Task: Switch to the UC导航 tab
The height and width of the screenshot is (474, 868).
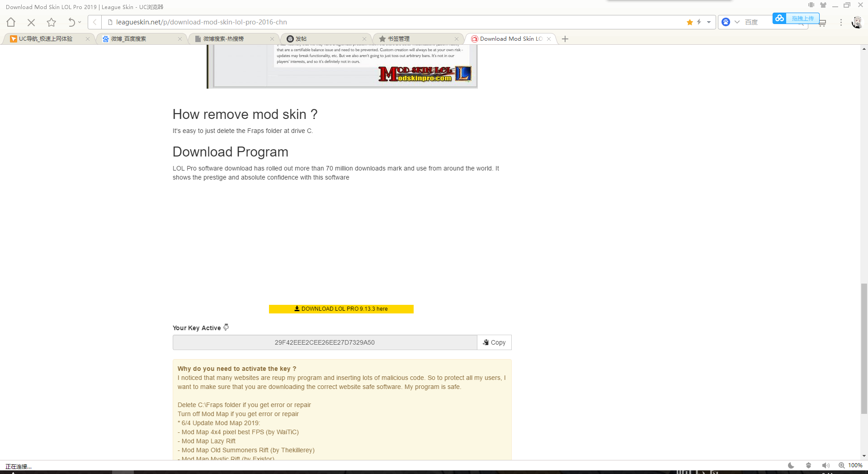Action: coord(45,39)
